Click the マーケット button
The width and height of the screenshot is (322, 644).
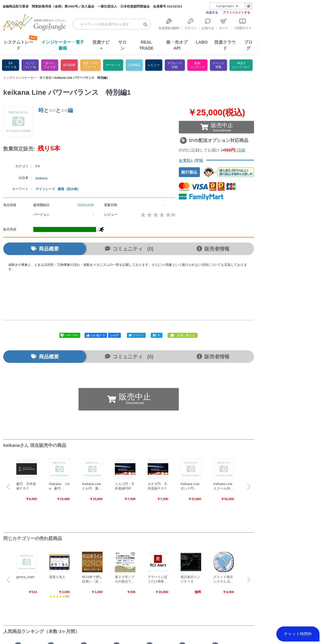coord(113,65)
